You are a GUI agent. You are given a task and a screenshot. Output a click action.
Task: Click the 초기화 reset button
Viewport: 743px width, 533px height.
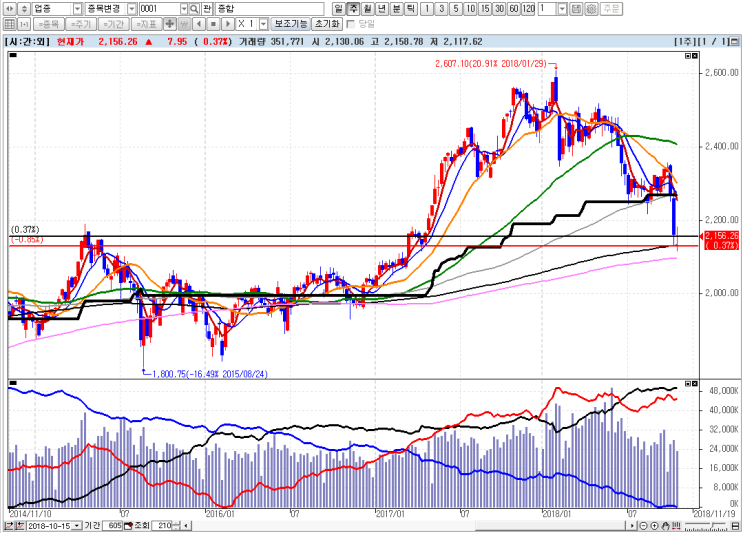click(x=327, y=24)
